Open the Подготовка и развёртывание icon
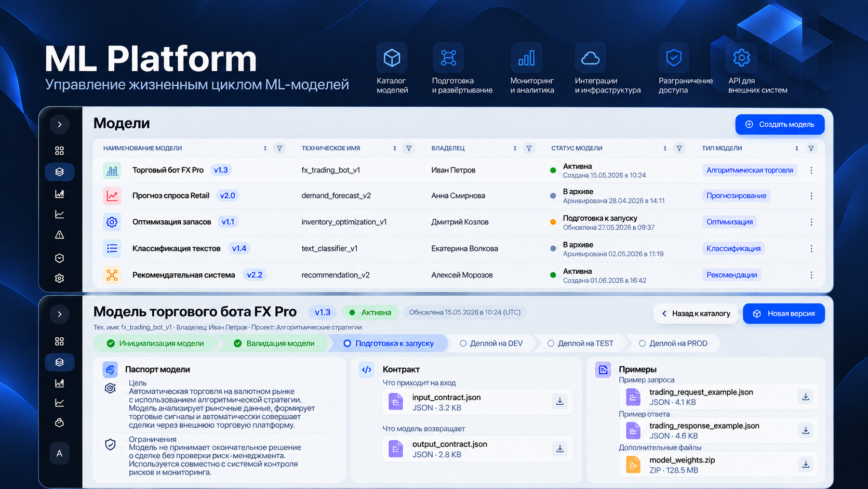This screenshot has width=868, height=489. (x=448, y=58)
